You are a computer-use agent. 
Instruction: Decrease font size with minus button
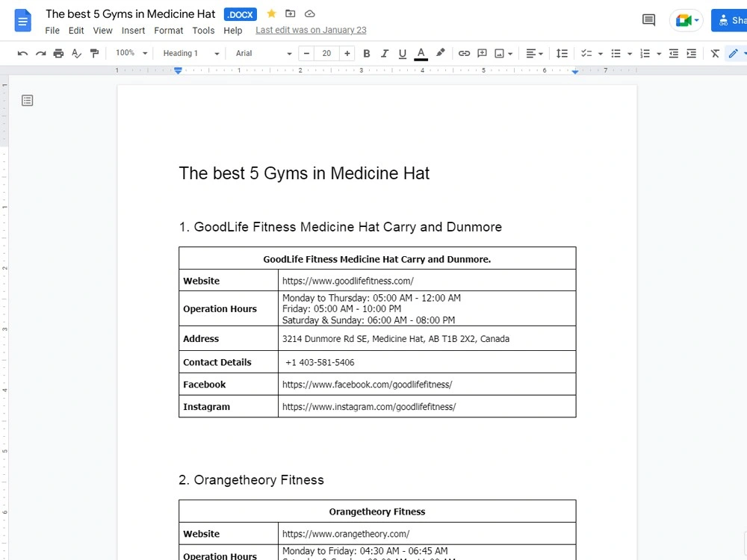[307, 53]
